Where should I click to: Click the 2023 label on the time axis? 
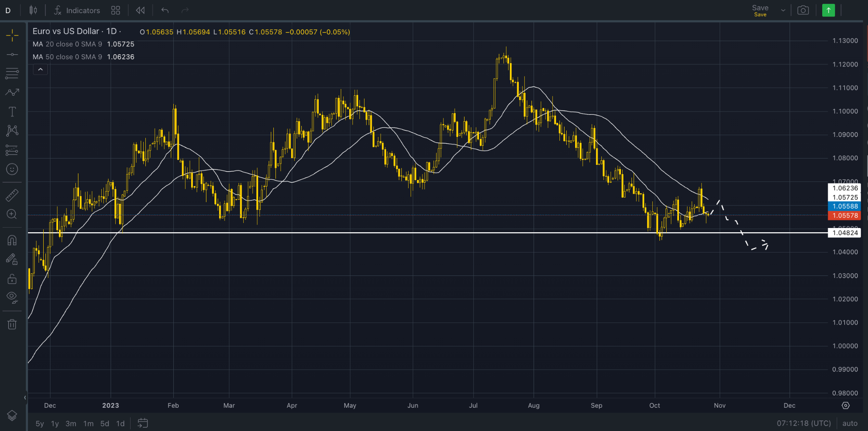(x=111, y=406)
